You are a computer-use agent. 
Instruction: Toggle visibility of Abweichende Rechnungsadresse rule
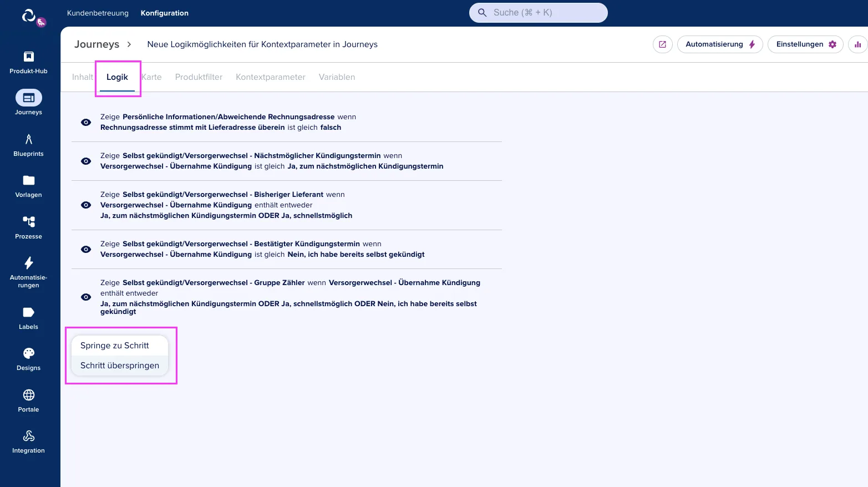coord(86,122)
